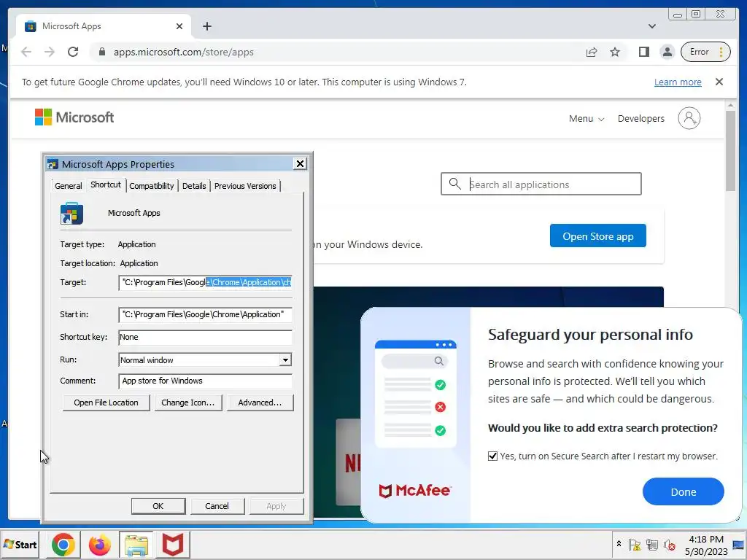The height and width of the screenshot is (560, 747).
Task: Click the Advanced button
Action: point(260,402)
